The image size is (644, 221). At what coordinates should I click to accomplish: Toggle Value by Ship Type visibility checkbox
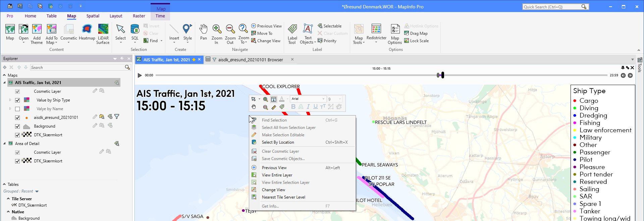pos(17,100)
